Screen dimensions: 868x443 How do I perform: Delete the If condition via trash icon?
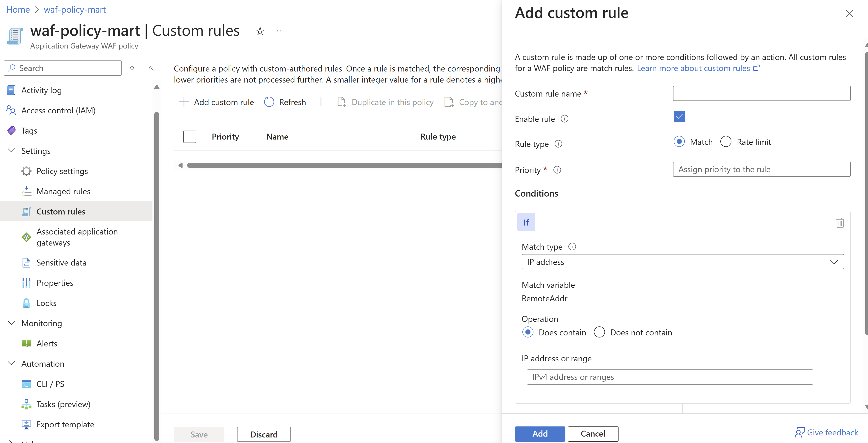pyautogui.click(x=840, y=223)
